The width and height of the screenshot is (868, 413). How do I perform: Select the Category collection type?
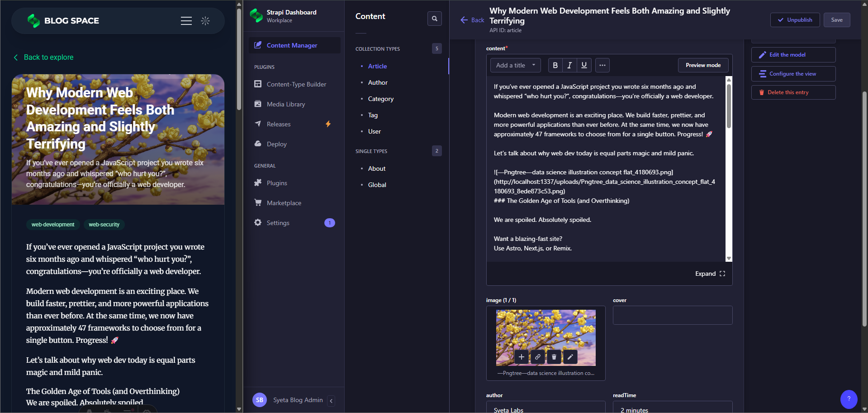(x=380, y=99)
